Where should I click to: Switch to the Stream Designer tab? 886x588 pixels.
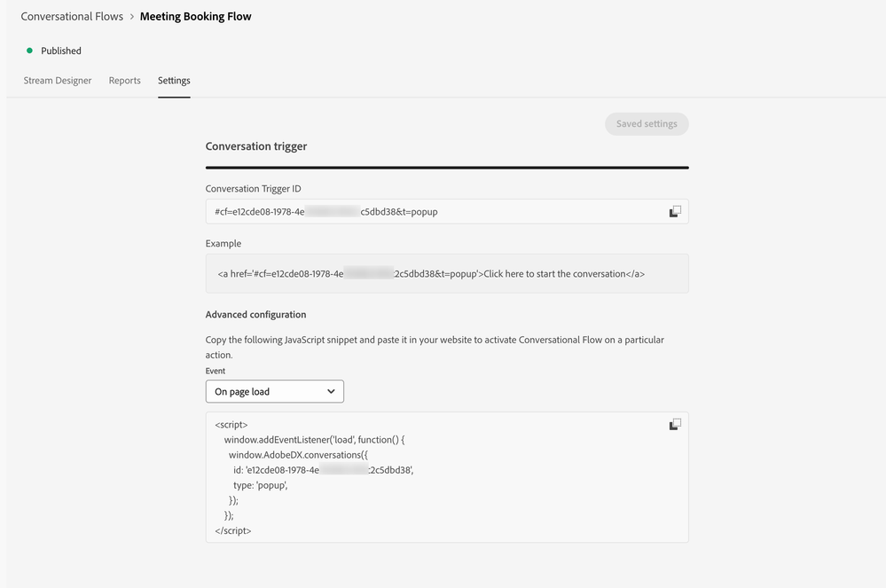(x=58, y=81)
